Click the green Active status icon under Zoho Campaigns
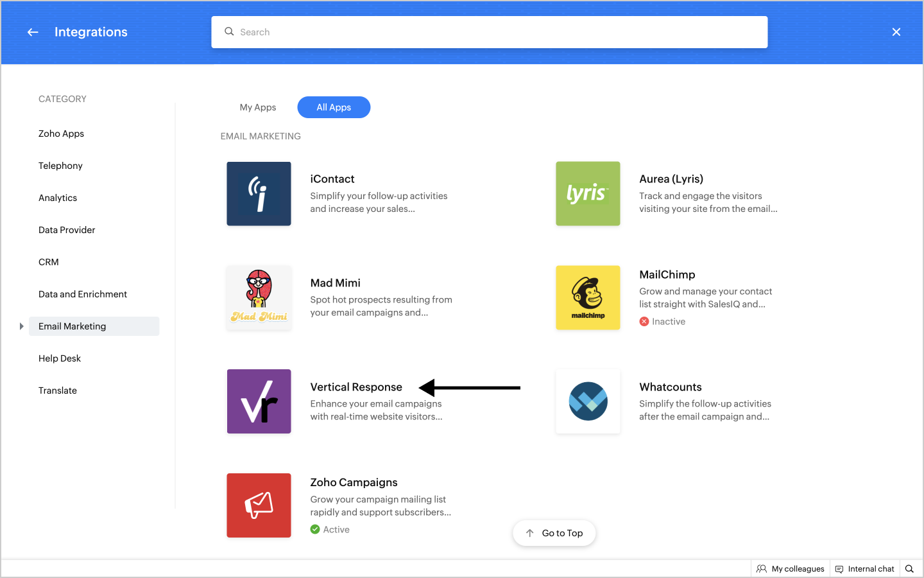 tap(315, 530)
